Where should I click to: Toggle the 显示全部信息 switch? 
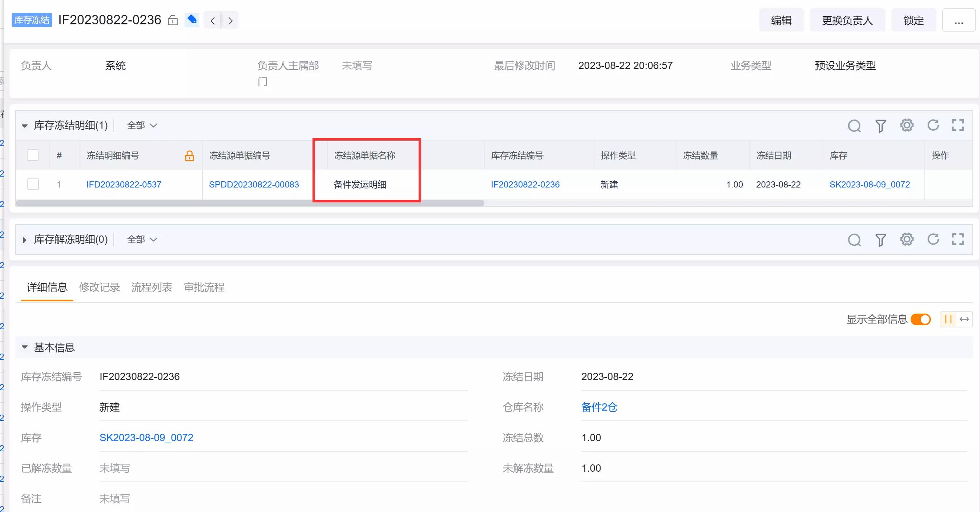921,319
